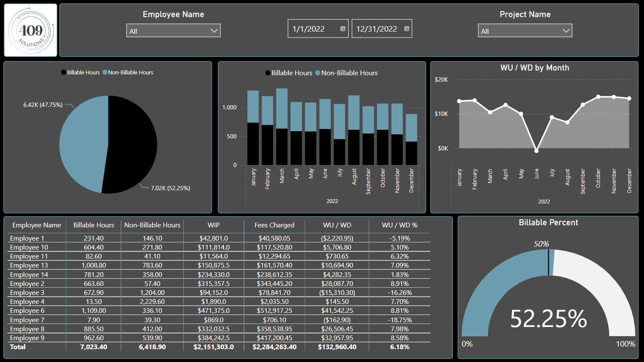The height and width of the screenshot is (362, 644).
Task: Click Billable Hours legend marker in bar chart
Action: coord(268,73)
